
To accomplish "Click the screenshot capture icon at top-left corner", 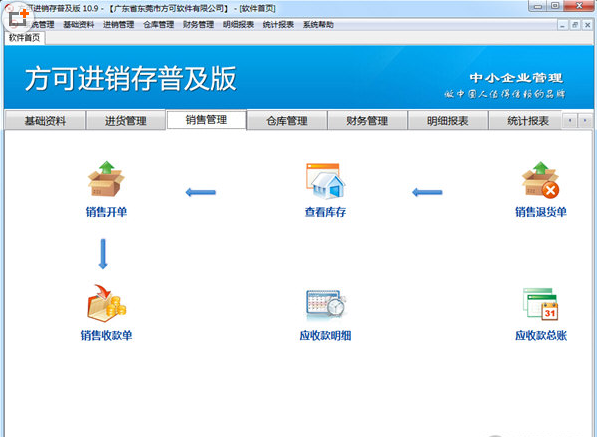I will pos(18,17).
